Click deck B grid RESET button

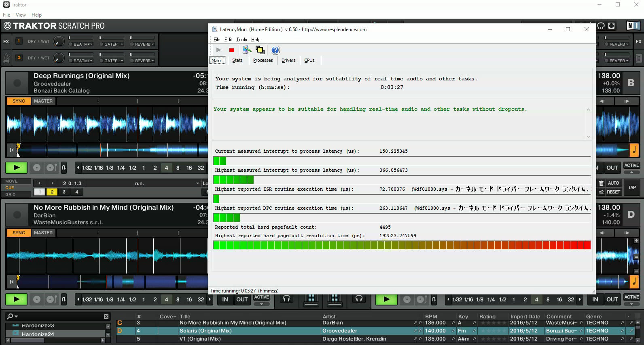pyautogui.click(x=613, y=192)
